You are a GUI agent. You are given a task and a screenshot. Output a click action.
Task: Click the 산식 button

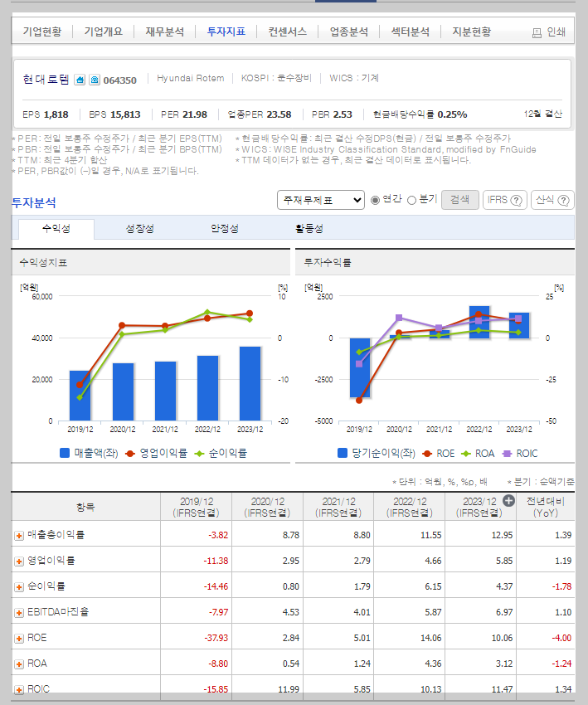coord(552,200)
